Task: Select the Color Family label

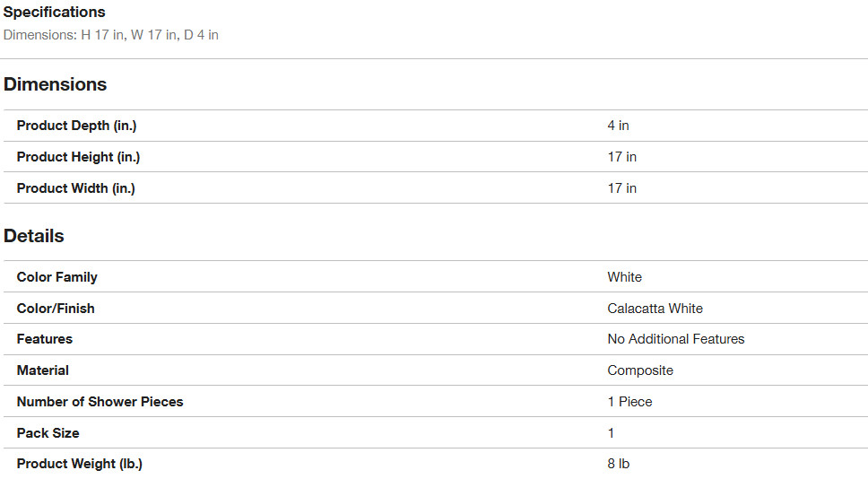Action: (x=56, y=277)
